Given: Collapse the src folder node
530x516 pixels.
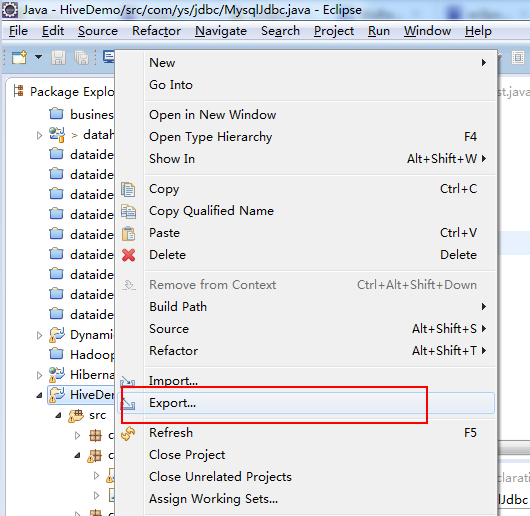Looking at the screenshot, I should point(58,415).
